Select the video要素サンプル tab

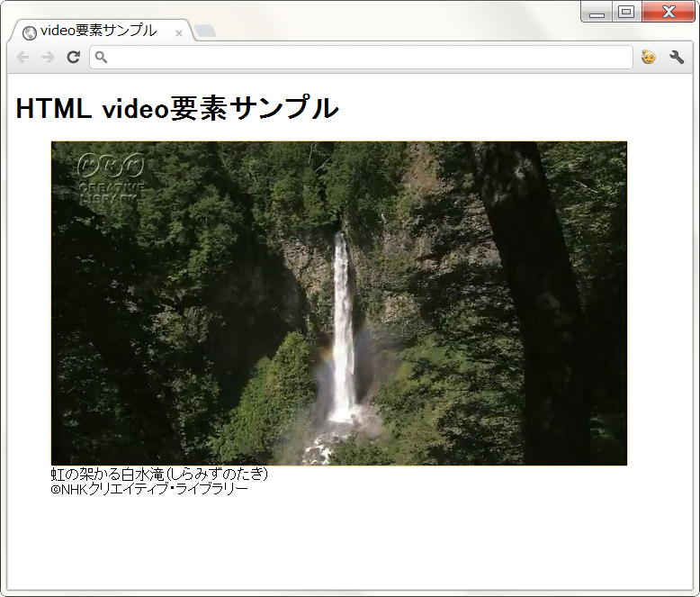click(x=102, y=31)
